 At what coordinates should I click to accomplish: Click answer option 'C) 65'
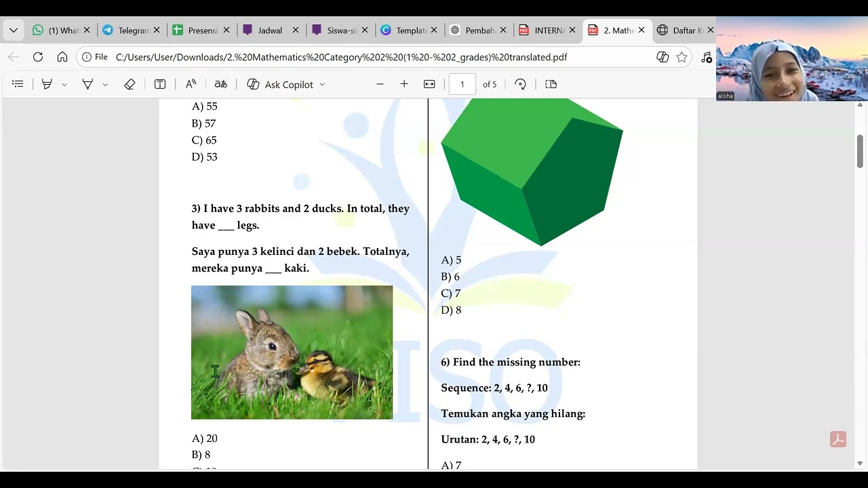click(x=204, y=140)
